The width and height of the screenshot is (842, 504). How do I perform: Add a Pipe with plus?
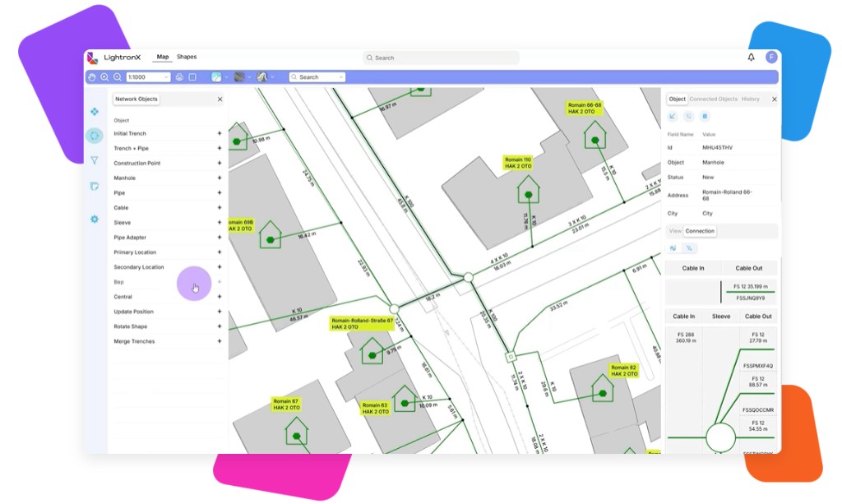click(219, 192)
